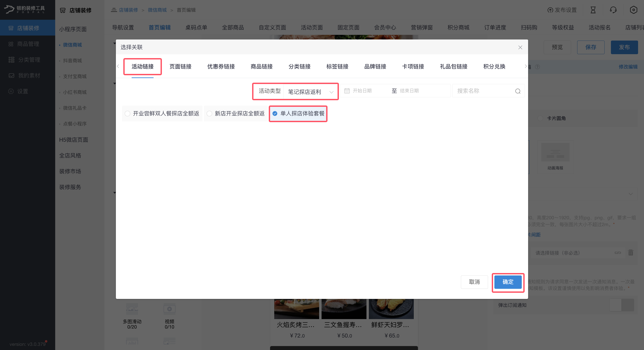Click the 保存 button
Image resolution: width=644 pixels, height=350 pixels.
(591, 47)
